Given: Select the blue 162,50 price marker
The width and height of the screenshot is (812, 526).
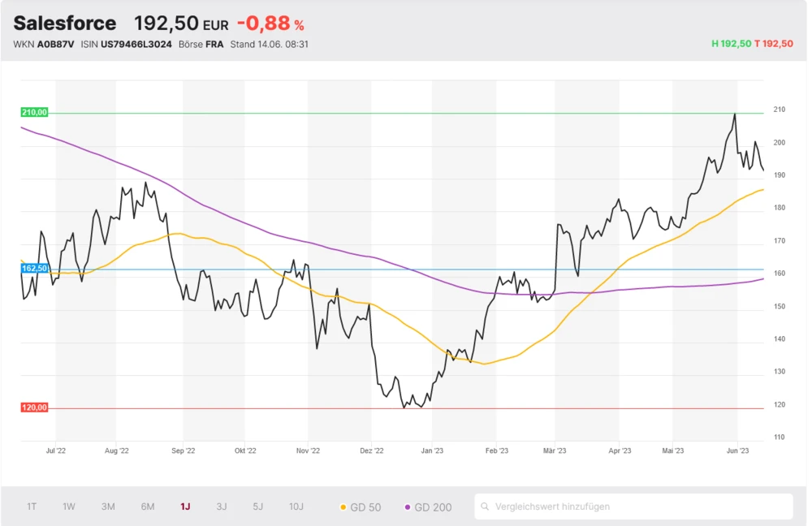Looking at the screenshot, I should point(34,268).
